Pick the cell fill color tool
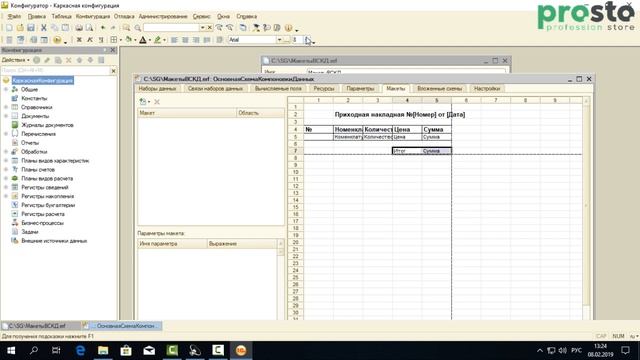 point(129,40)
